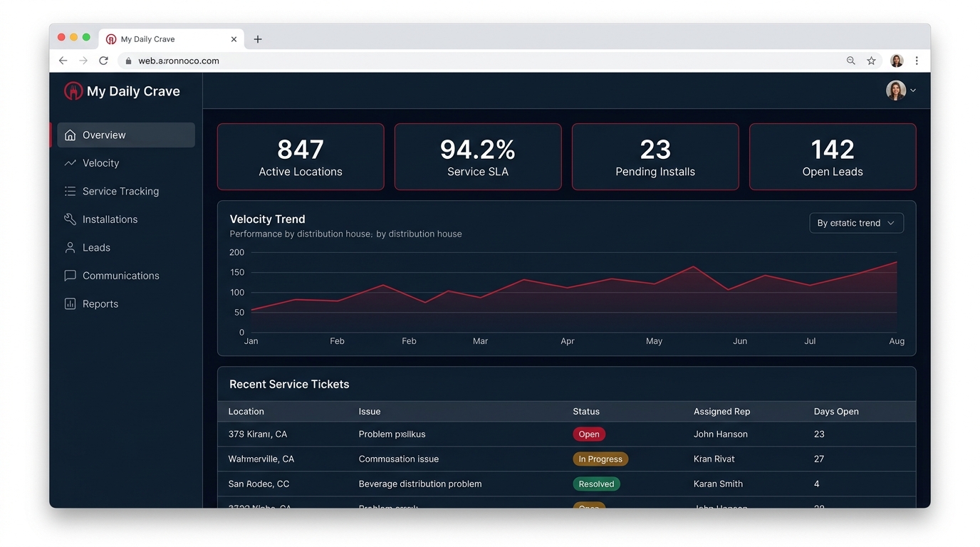Image resolution: width=980 pixels, height=547 pixels.
Task: Open the 142 Open Leads card
Action: point(833,157)
